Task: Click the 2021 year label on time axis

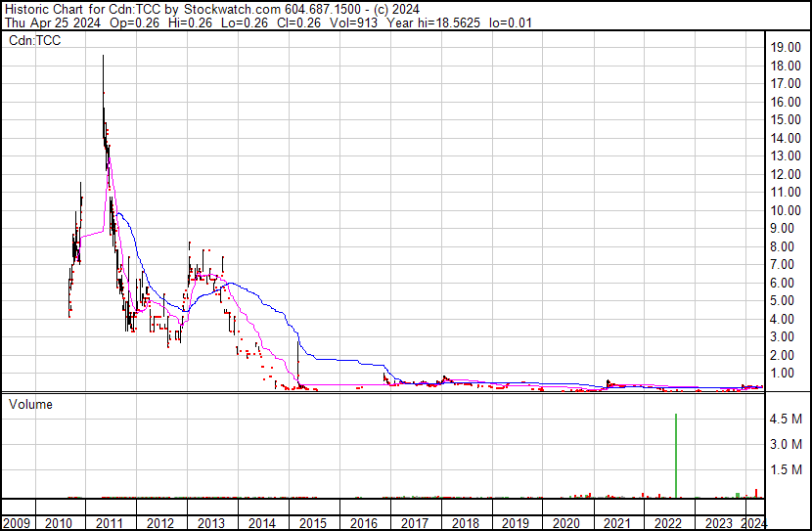Action: point(616,523)
